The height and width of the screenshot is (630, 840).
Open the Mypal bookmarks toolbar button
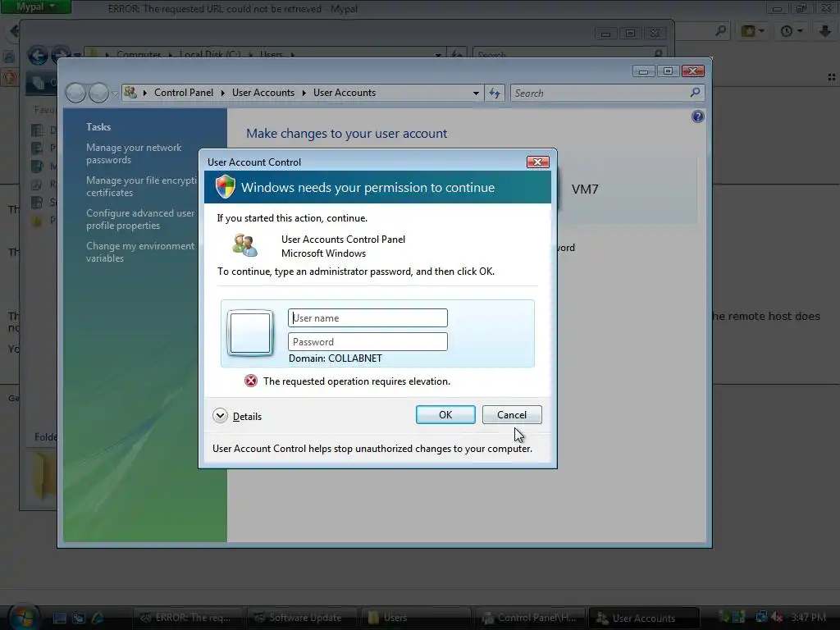pos(752,31)
